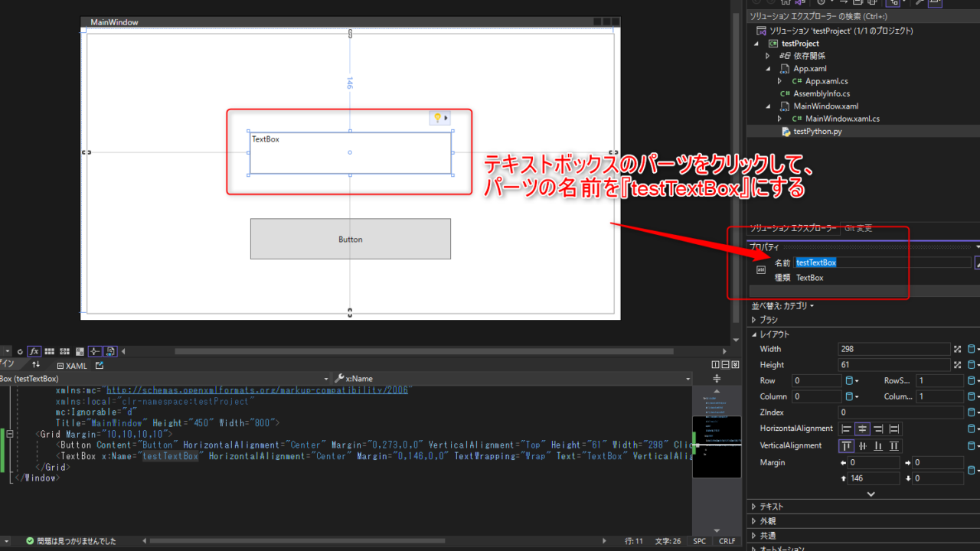Set Height to Auto icon
Viewport: 980px width, 551px height.
pos(958,365)
